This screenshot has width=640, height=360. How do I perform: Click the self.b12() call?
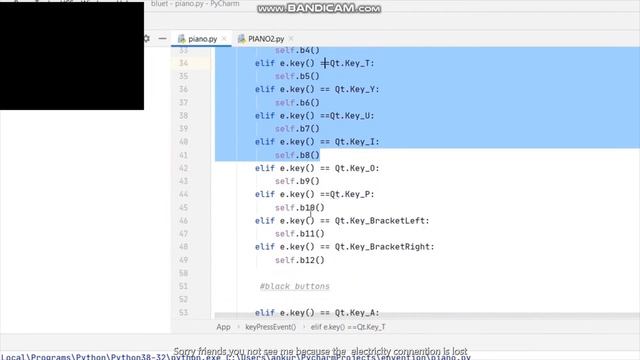pyautogui.click(x=300, y=260)
